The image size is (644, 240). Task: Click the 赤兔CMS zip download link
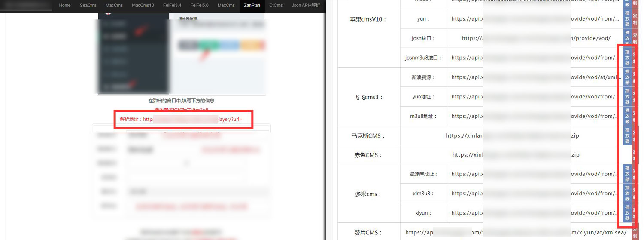tap(516, 155)
